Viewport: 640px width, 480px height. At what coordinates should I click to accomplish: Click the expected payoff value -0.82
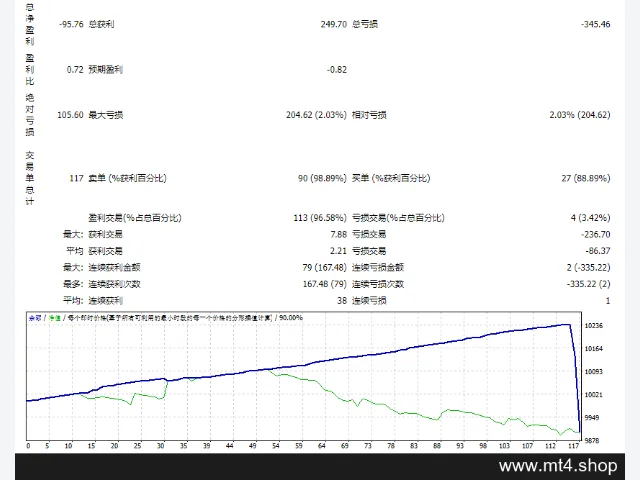(337, 69)
